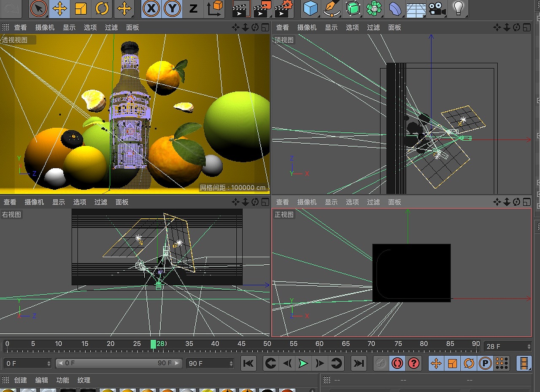
Task: Go to the previous keyframe
Action: click(x=271, y=363)
